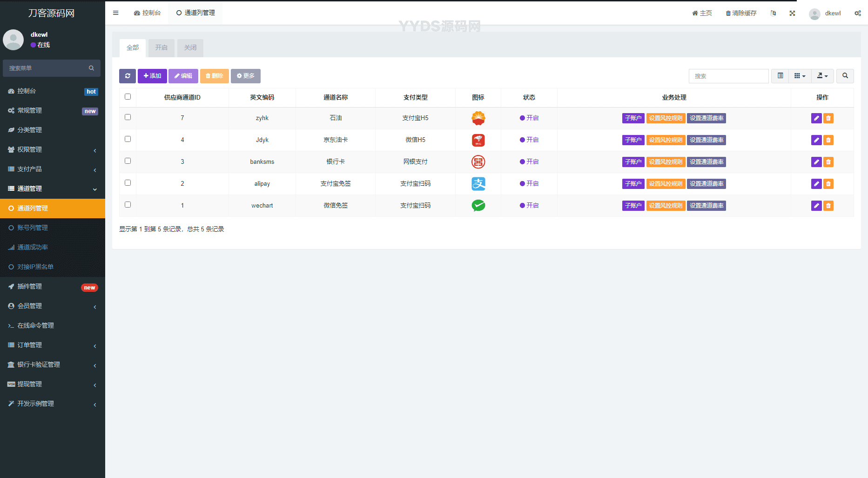Viewport: 868px width, 478px height.
Task: Expand the 会员管理 sidebar menu
Action: tap(53, 306)
